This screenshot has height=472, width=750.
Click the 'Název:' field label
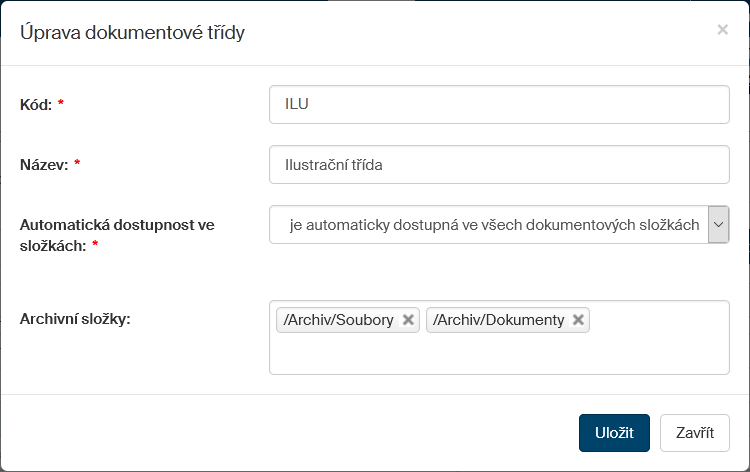(x=44, y=165)
